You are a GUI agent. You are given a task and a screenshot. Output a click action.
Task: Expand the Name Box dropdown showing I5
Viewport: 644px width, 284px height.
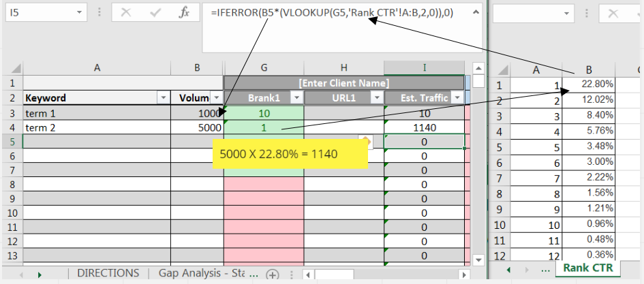click(81, 12)
